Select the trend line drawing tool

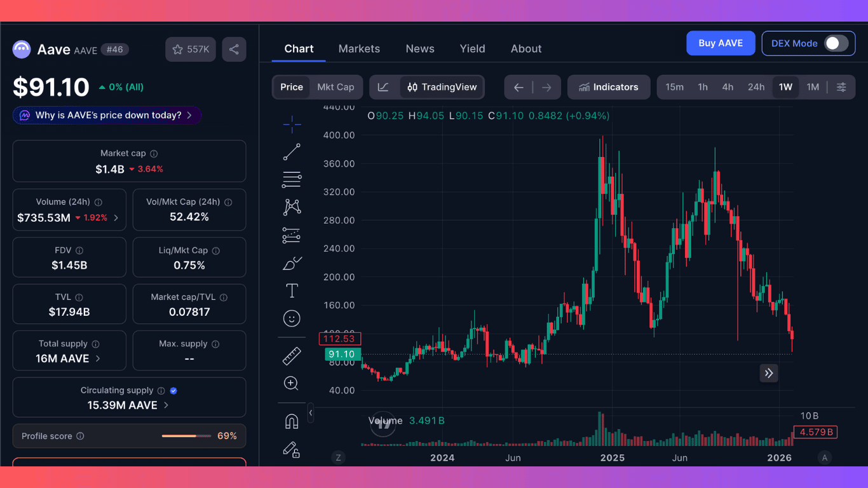point(291,151)
